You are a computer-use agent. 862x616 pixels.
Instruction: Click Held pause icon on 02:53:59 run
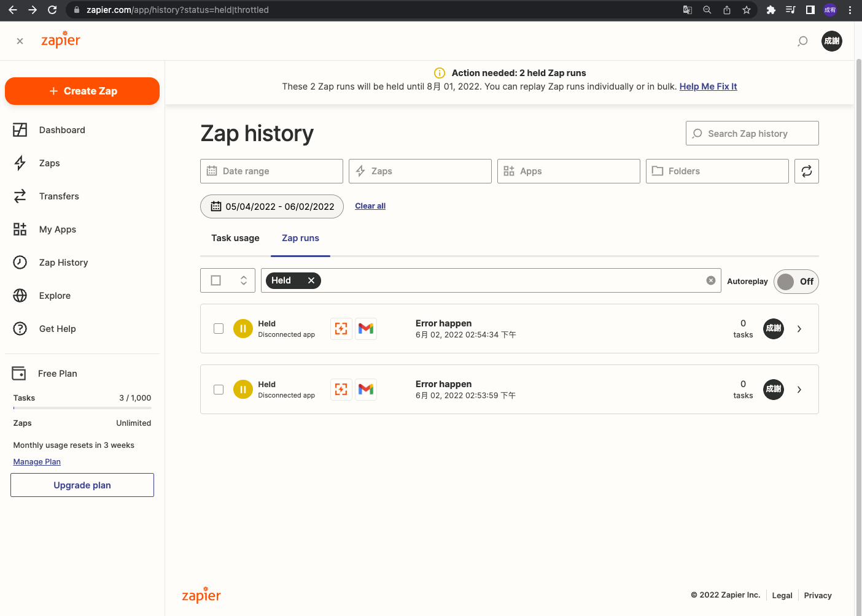pyautogui.click(x=243, y=389)
